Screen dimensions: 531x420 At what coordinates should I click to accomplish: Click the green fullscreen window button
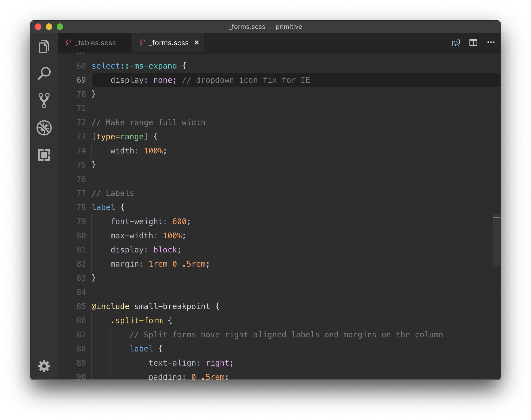point(60,27)
